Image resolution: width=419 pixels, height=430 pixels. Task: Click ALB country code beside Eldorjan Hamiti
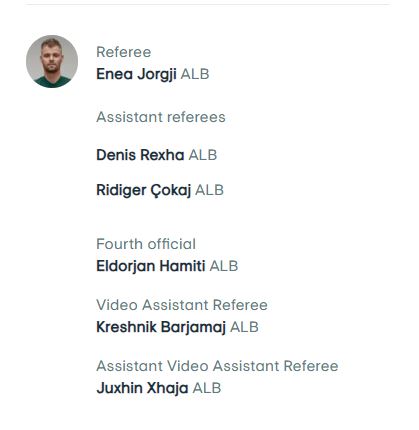point(224,266)
